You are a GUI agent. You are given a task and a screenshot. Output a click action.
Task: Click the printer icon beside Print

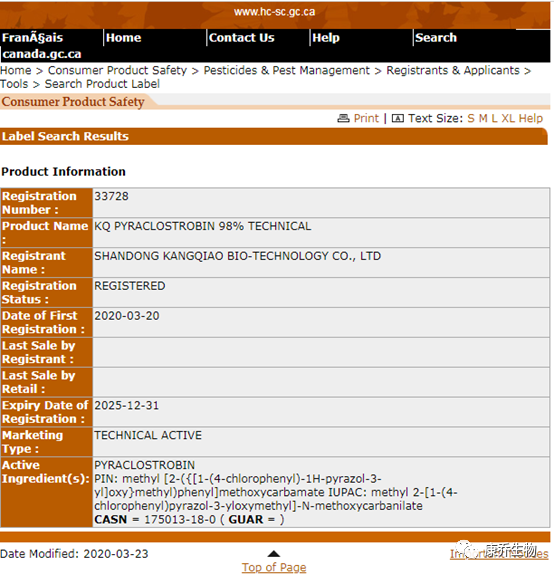click(343, 118)
